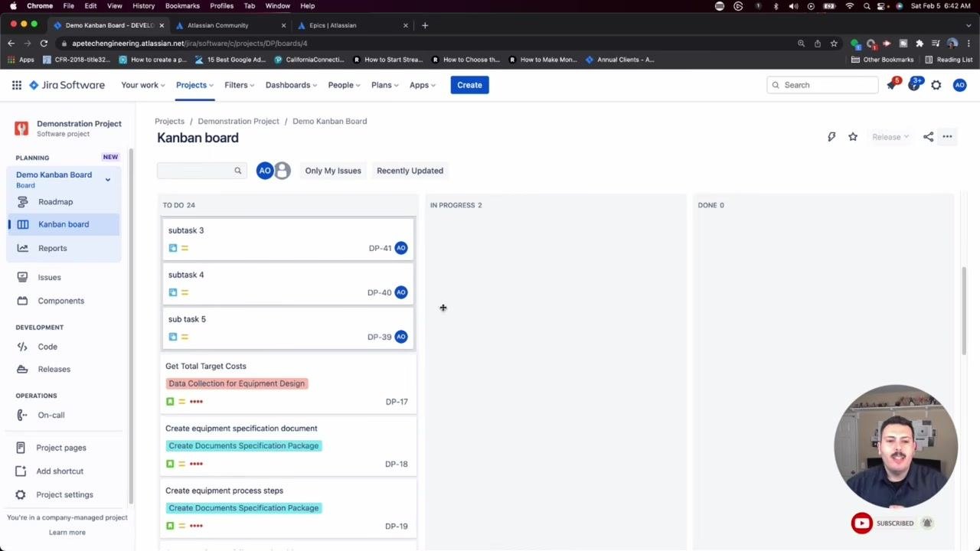
Task: Expand the Plans dropdown
Action: pos(385,85)
